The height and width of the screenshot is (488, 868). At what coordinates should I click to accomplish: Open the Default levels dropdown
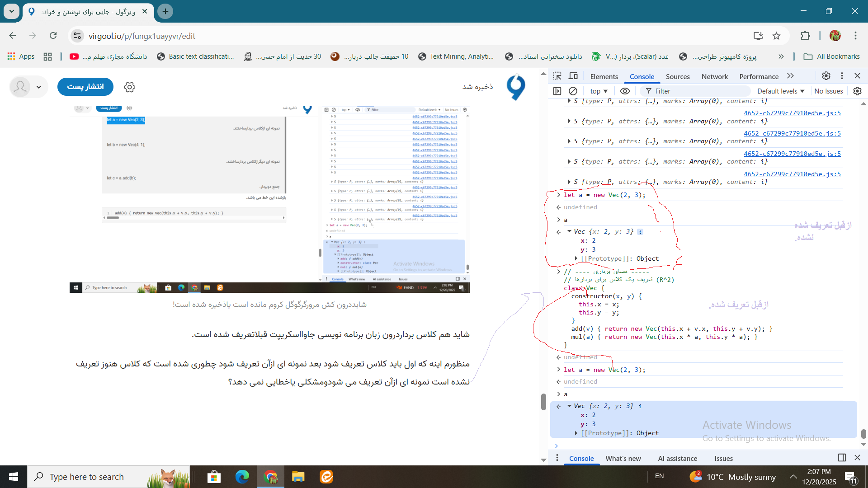pyautogui.click(x=781, y=91)
